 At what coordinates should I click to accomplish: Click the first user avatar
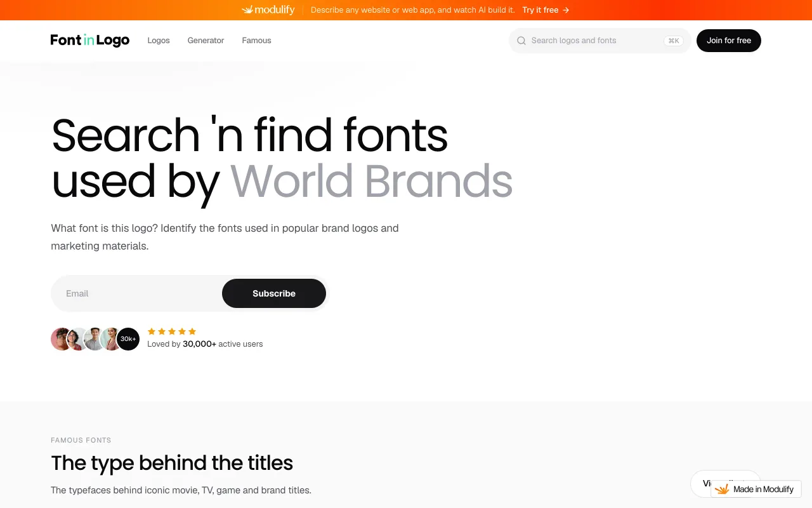click(x=61, y=339)
